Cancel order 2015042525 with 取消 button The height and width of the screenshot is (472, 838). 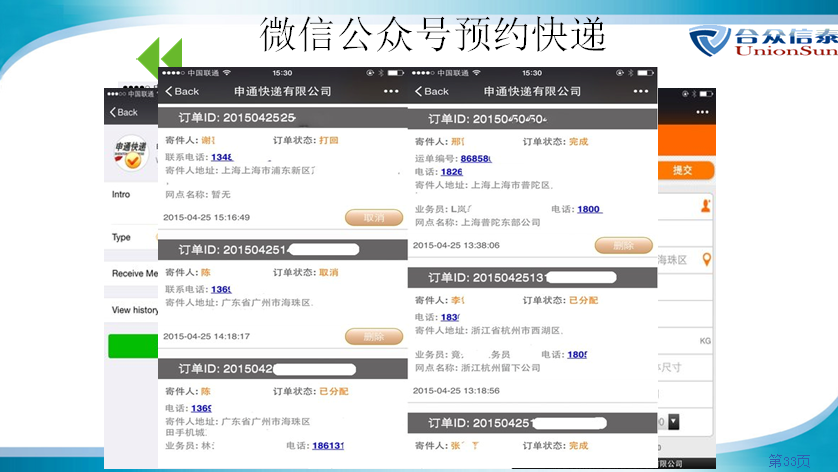[x=374, y=218]
